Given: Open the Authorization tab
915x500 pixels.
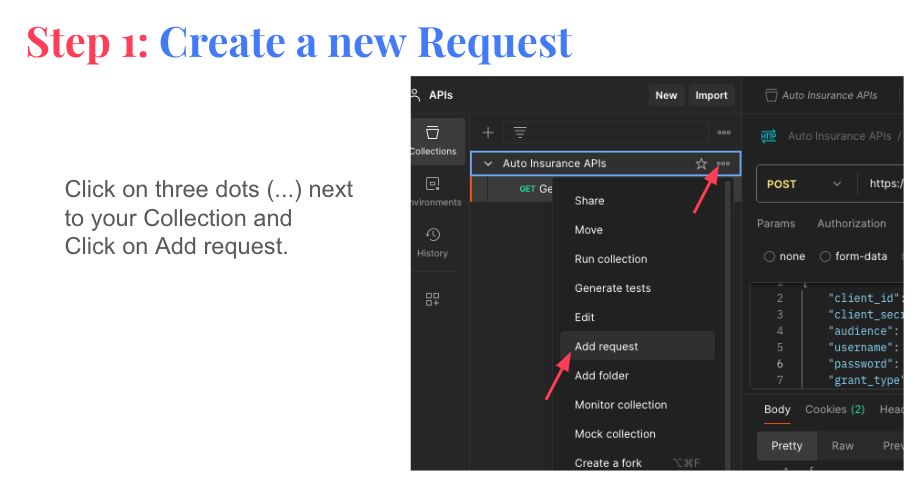Looking at the screenshot, I should (x=851, y=223).
